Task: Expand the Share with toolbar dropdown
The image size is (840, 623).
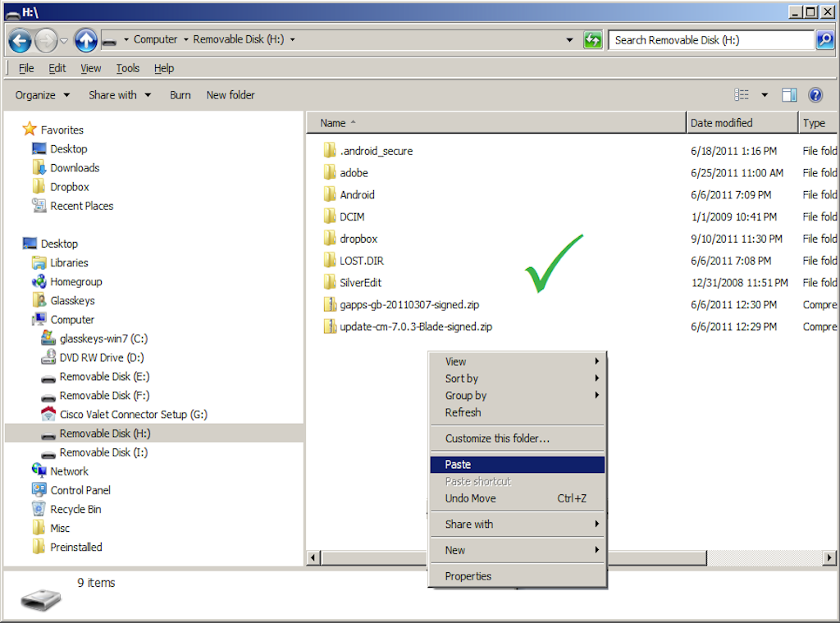Action: coord(120,95)
